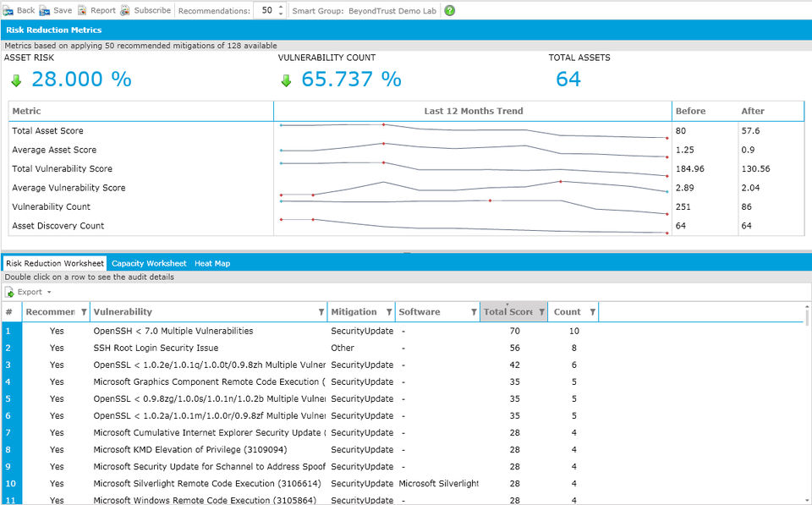Viewport: 812px width, 505px height.
Task: Sort by the Mitigation column header
Action: point(354,312)
